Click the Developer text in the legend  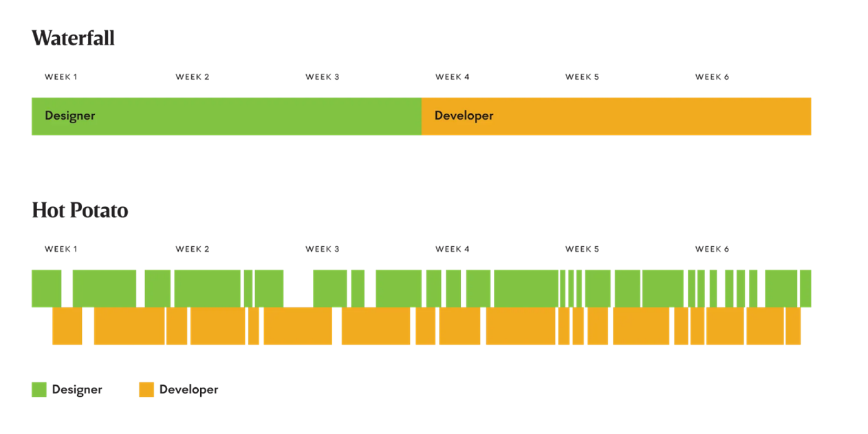click(188, 389)
